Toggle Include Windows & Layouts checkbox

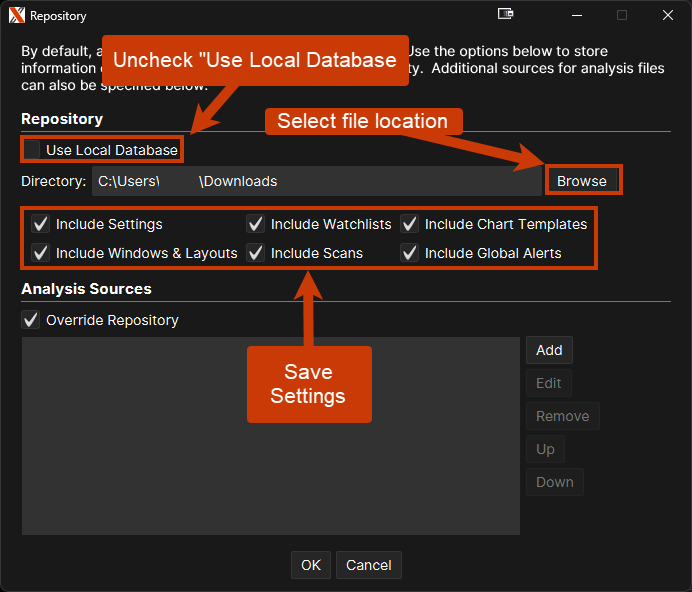point(41,253)
